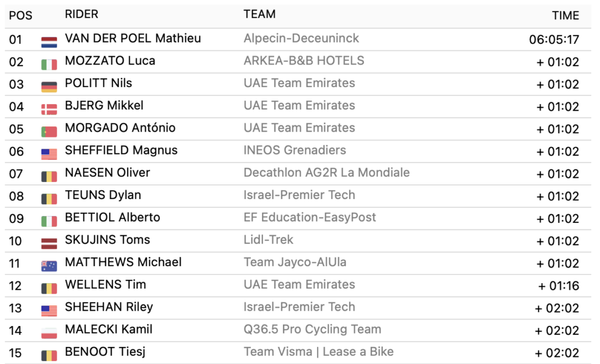Select rider BETTIOL Alberto

[112, 218]
